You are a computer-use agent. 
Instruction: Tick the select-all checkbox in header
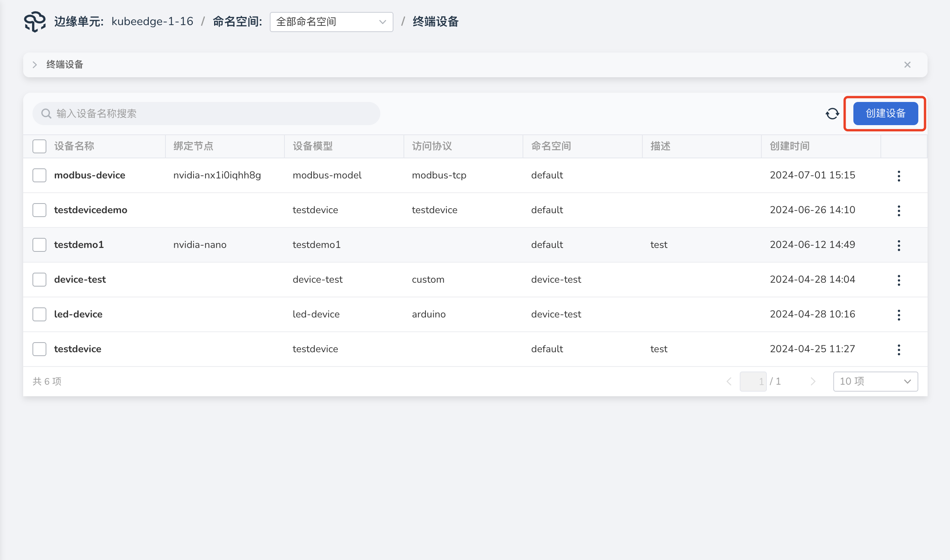[39, 146]
